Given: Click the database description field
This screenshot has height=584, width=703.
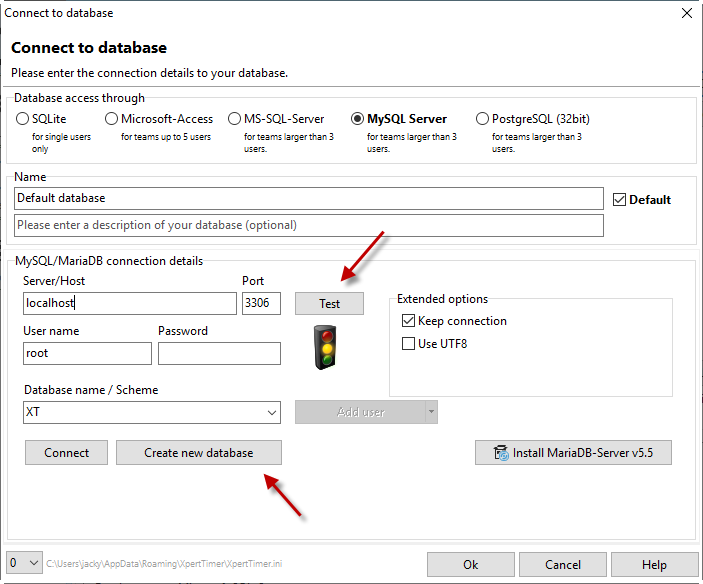Looking at the screenshot, I should [x=309, y=225].
